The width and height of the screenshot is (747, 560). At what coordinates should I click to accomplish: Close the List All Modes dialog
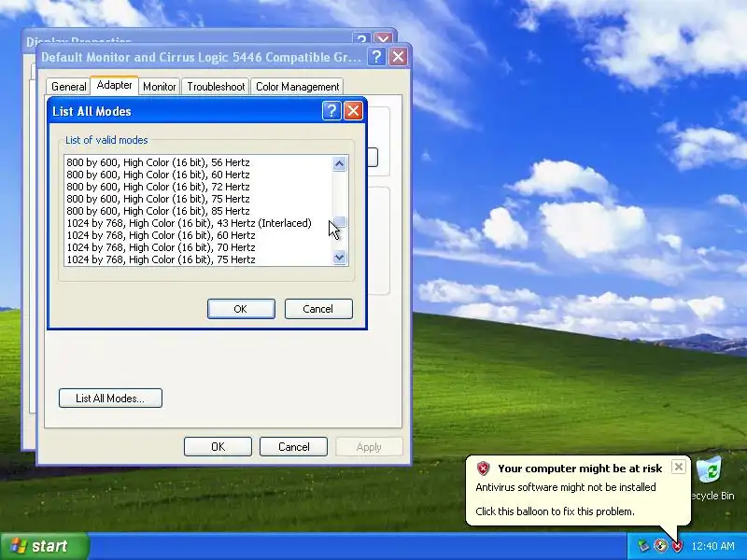[353, 111]
